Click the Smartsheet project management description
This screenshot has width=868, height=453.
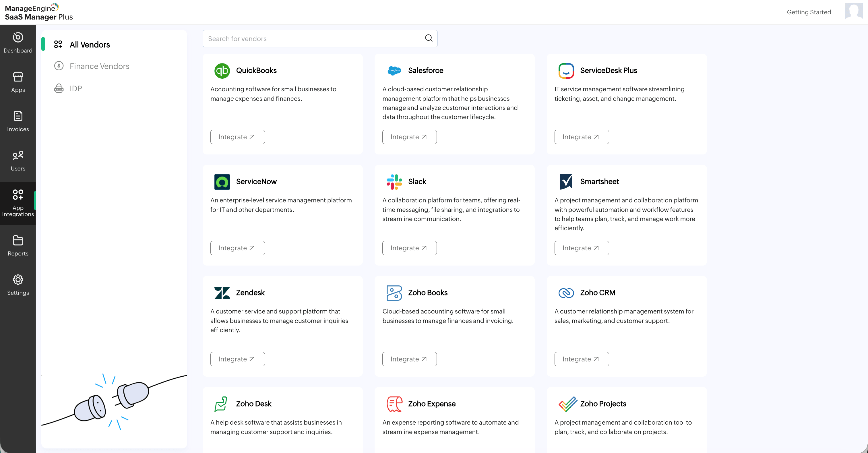click(x=626, y=214)
